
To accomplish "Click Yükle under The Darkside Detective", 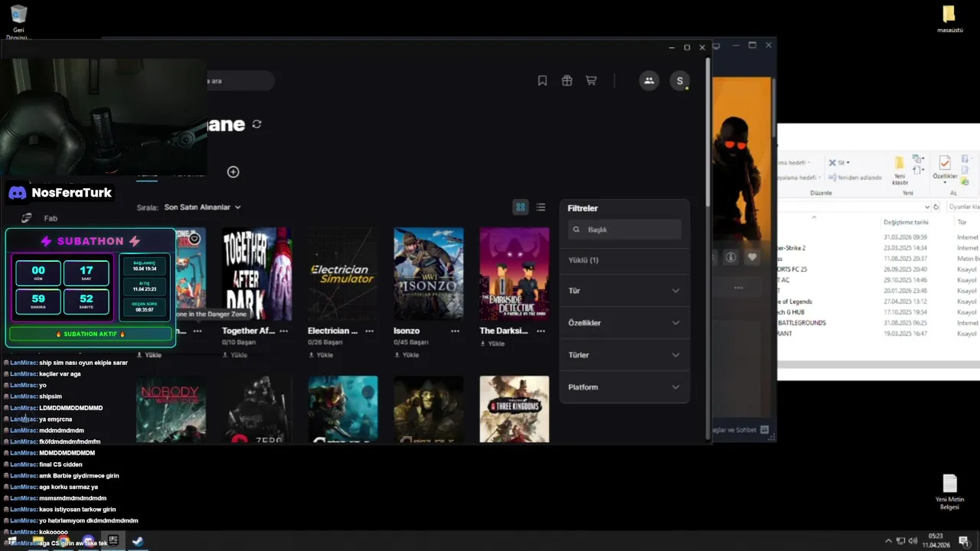I will click(x=492, y=344).
